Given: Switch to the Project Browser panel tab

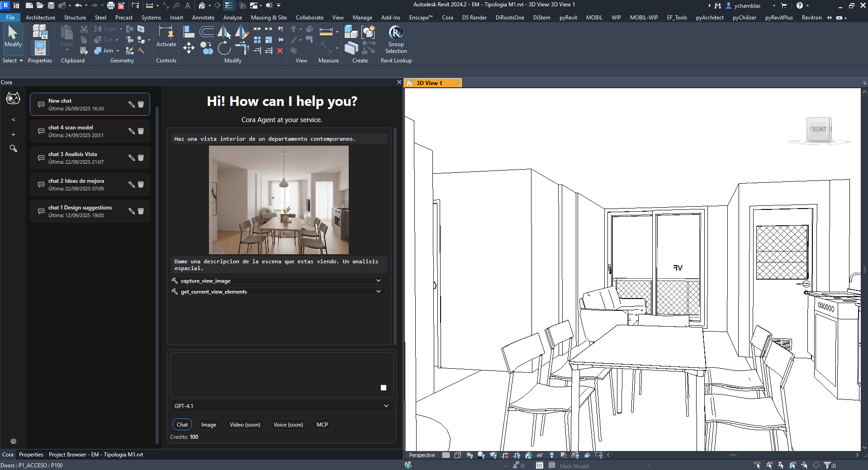Looking at the screenshot, I should (95, 455).
